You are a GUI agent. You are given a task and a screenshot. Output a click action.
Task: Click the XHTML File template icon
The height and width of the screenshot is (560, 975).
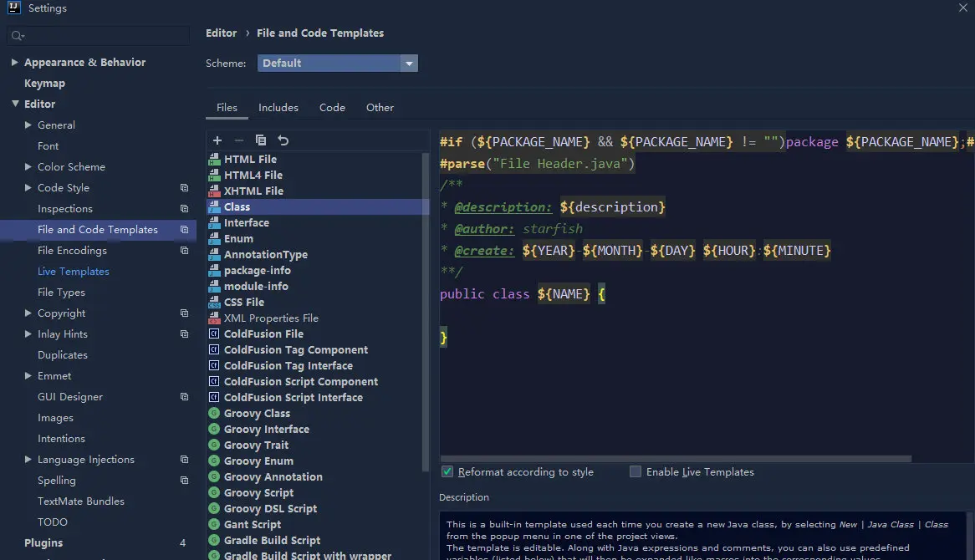pos(214,191)
